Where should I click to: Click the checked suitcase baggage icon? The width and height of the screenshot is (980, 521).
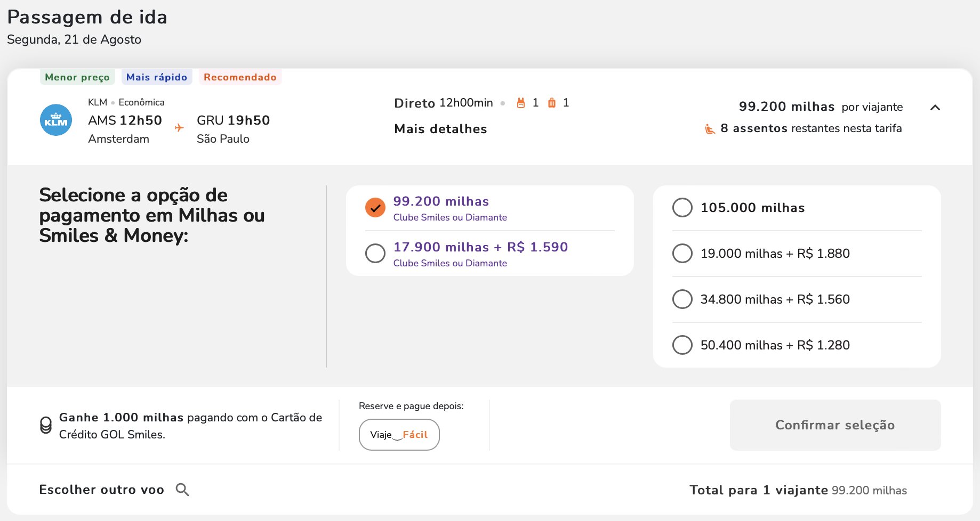tap(552, 103)
